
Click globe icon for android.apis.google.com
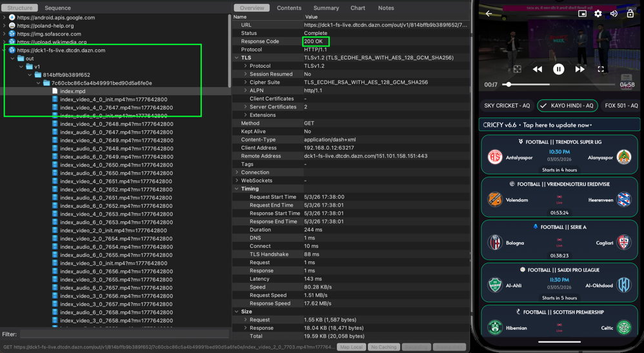(x=12, y=17)
